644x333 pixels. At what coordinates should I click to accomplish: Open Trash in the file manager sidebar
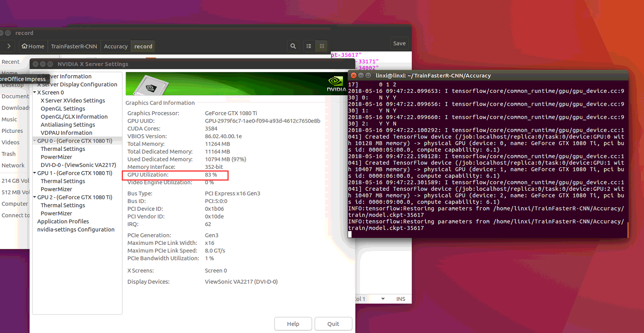(x=9, y=154)
